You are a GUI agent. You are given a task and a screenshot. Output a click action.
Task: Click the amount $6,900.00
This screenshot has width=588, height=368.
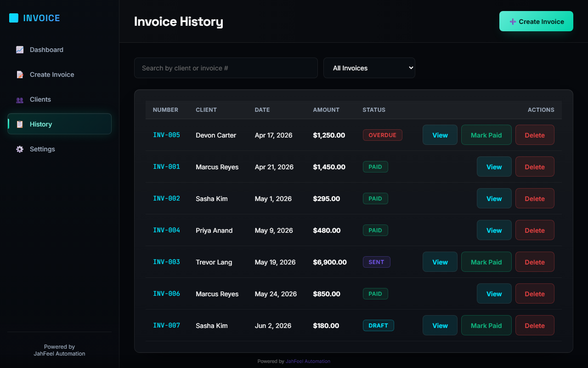click(330, 262)
